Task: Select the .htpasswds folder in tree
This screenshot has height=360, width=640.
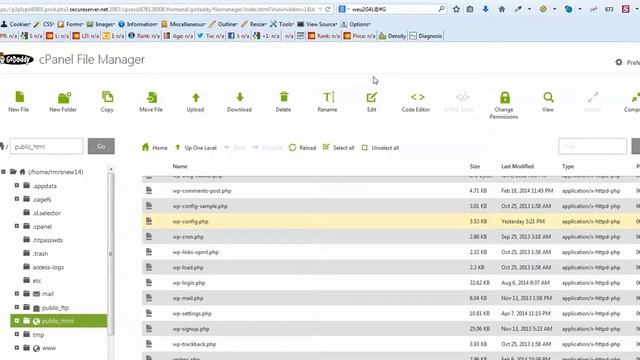Action: point(48,240)
